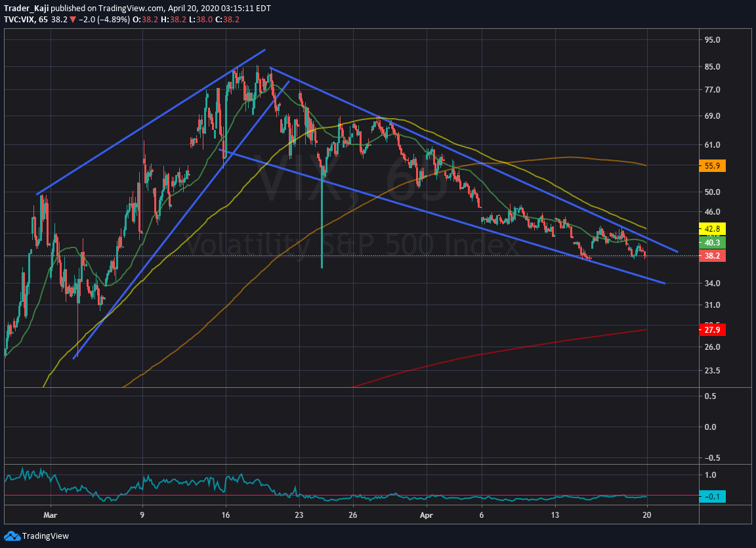The width and height of the screenshot is (756, 548).
Task: Click the 1.0 label in bottom indicator pane
Action: [711, 475]
